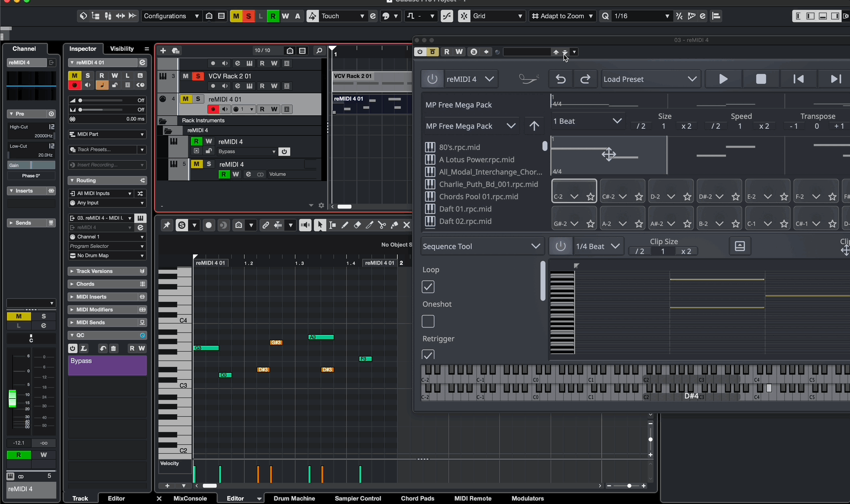This screenshot has height=504, width=850.
Task: Open the Drum Machine tab
Action: [x=294, y=499]
